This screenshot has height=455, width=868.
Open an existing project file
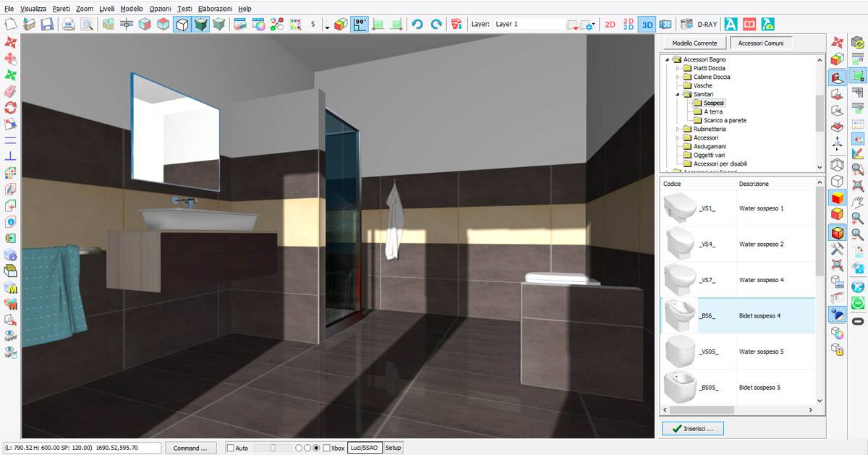click(x=29, y=24)
